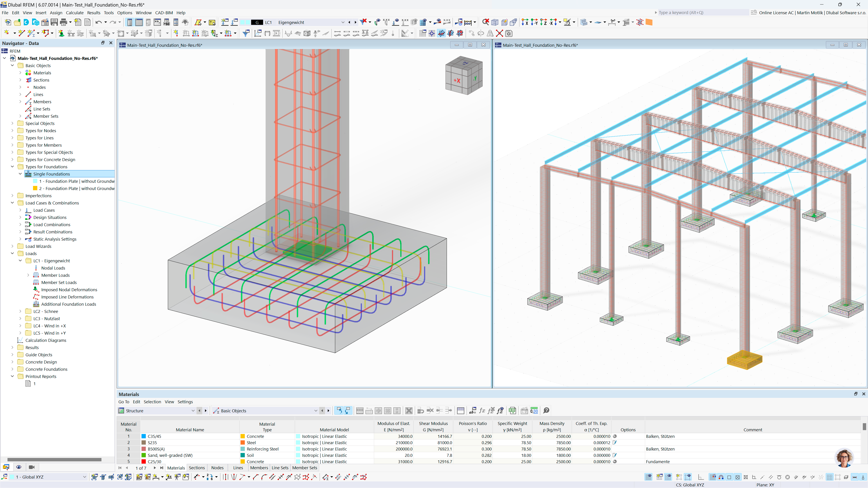This screenshot has width=868, height=488.
Task: Toggle visibility of Concrete Foundations item
Action: pyautogui.click(x=12, y=369)
